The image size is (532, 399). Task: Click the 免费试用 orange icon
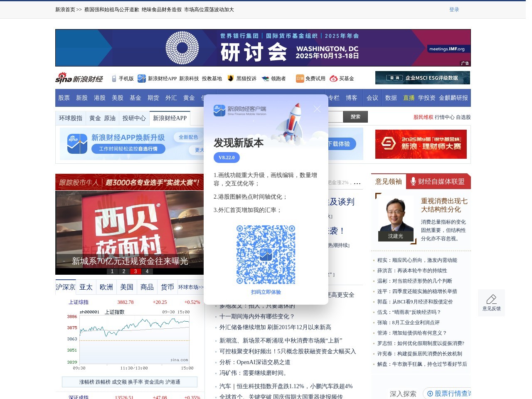[x=300, y=79]
